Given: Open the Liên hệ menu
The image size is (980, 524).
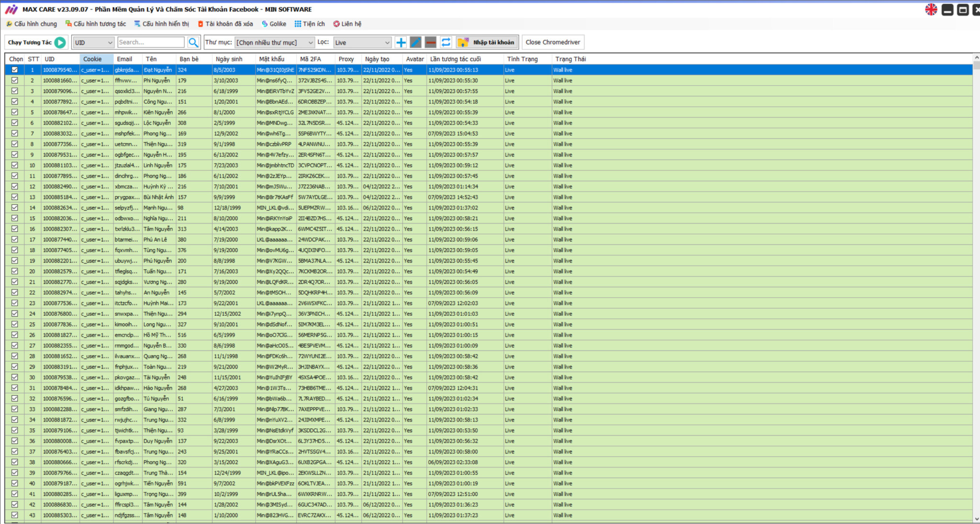Looking at the screenshot, I should point(347,24).
